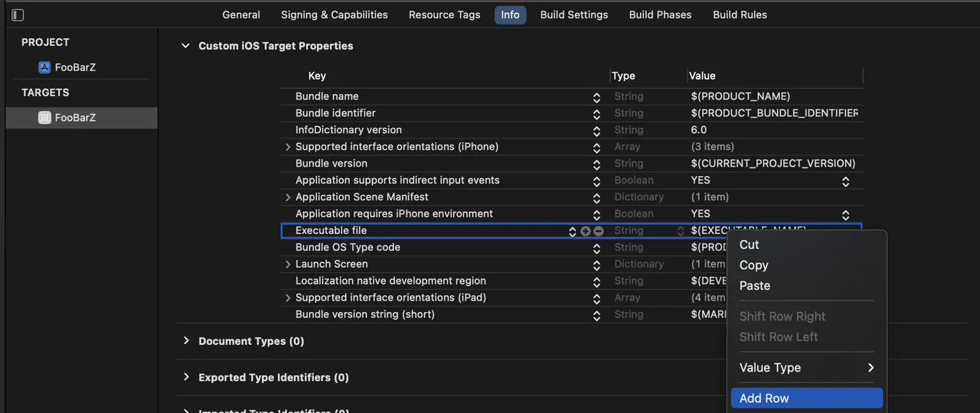Click the 6.0 value

pos(699,130)
